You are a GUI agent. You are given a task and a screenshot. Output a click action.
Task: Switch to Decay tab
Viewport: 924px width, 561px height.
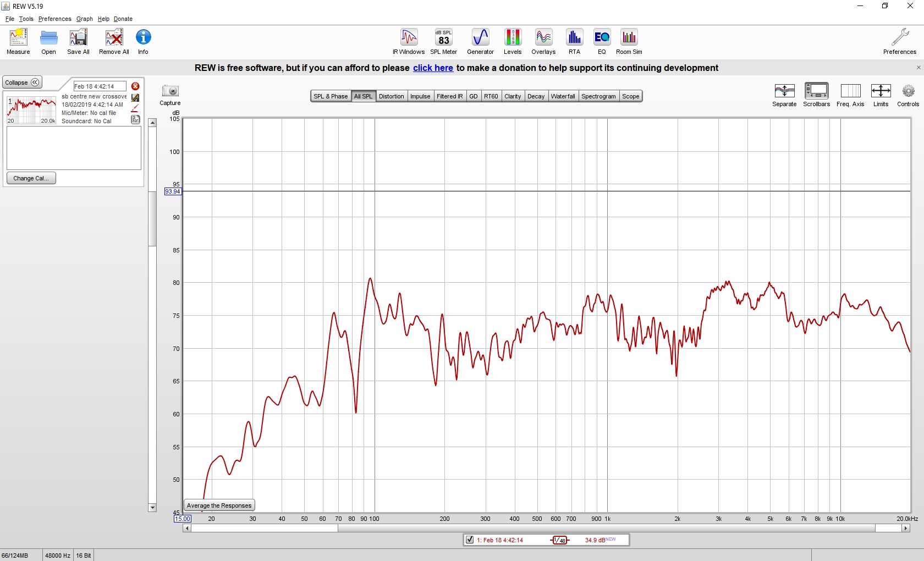point(536,96)
